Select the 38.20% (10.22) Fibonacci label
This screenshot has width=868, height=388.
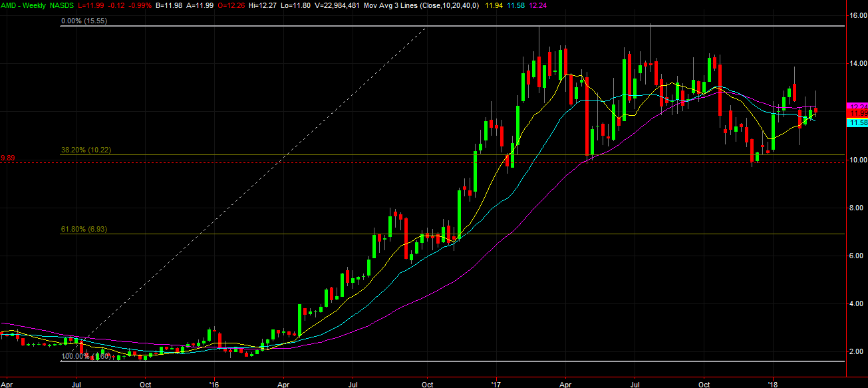pos(86,150)
